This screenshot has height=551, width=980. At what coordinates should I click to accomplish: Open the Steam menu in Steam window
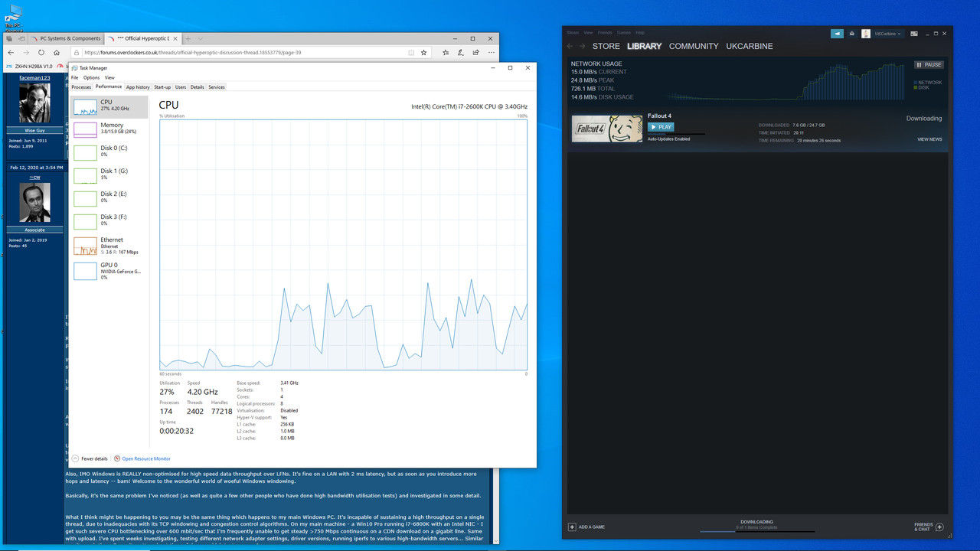573,33
